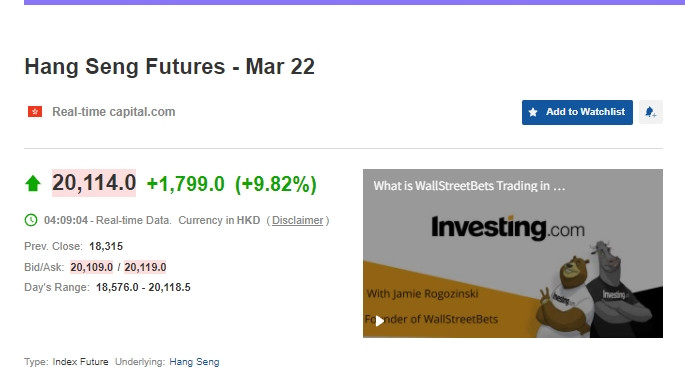Open the Hang Seng underlying link

[x=194, y=362]
